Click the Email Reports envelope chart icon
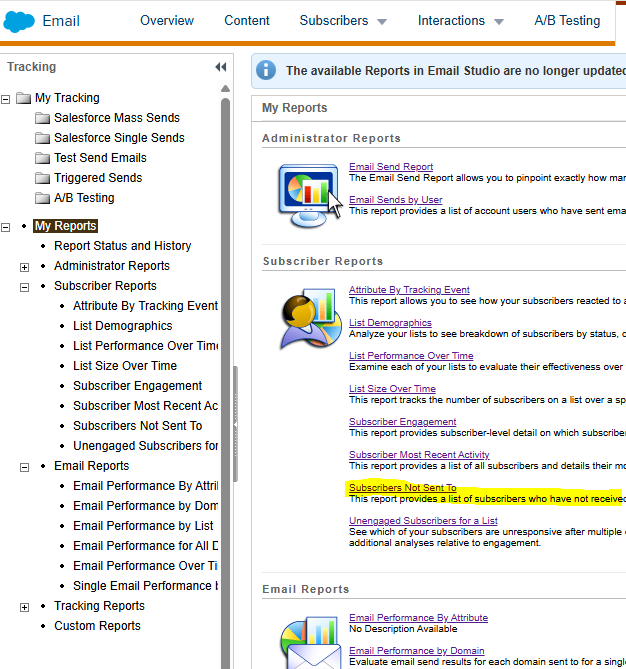 (311, 642)
